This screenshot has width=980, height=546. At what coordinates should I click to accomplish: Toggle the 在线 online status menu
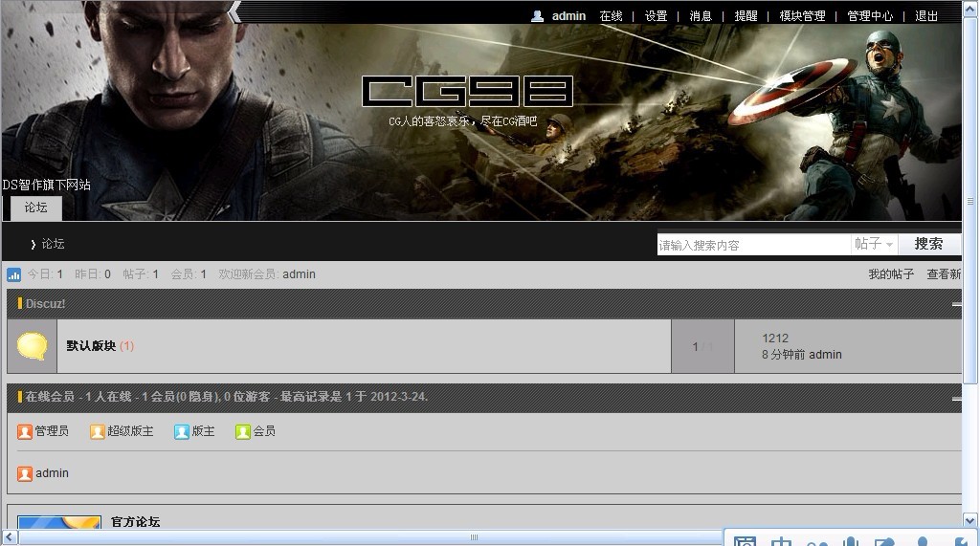pos(611,16)
